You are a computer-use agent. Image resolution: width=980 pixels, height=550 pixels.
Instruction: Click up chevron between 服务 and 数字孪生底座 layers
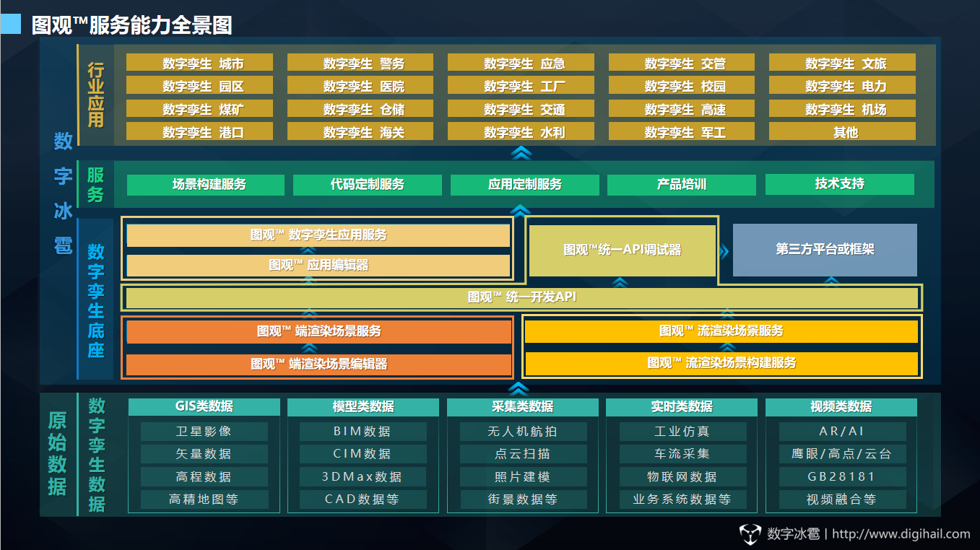(x=521, y=211)
